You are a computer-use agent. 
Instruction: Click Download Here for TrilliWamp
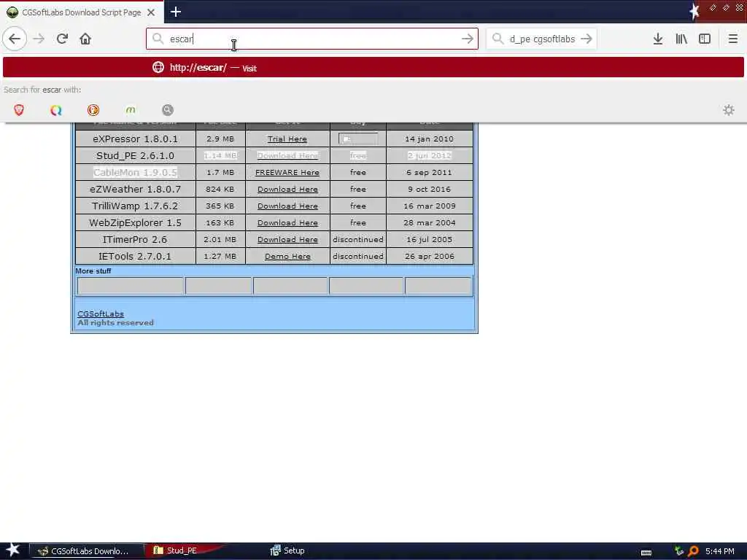point(287,206)
